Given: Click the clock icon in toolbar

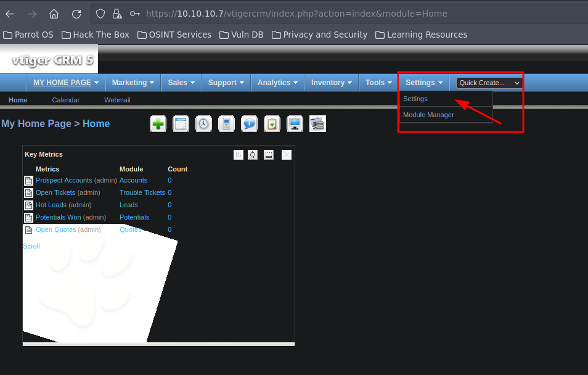Looking at the screenshot, I should (x=203, y=124).
